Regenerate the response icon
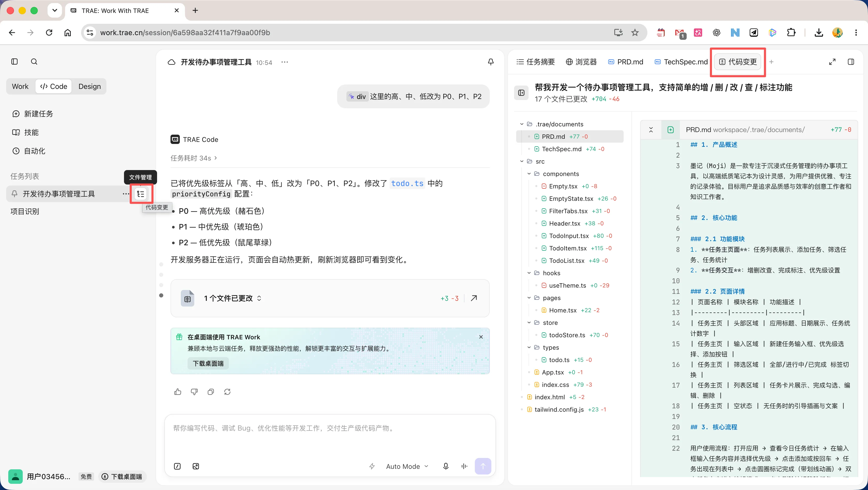The height and width of the screenshot is (490, 868). pyautogui.click(x=227, y=392)
